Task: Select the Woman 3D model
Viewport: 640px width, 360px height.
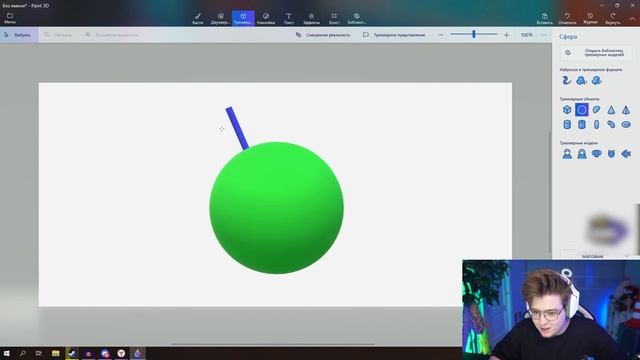Action: pyautogui.click(x=582, y=153)
